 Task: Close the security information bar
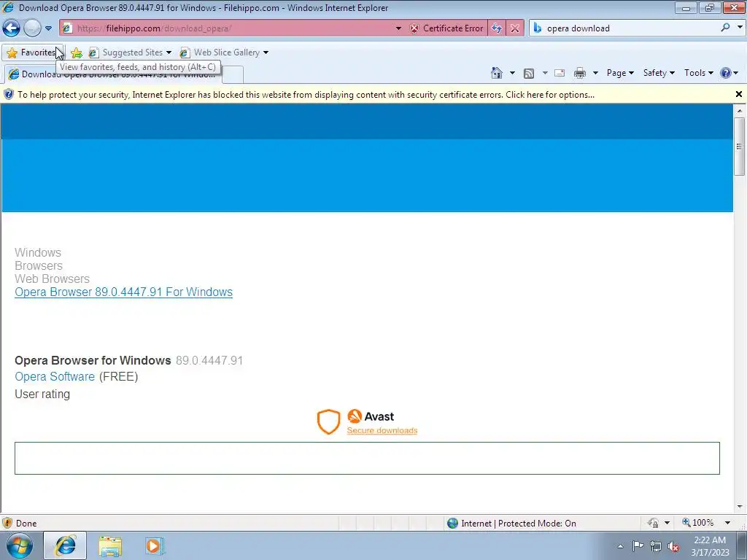click(738, 94)
